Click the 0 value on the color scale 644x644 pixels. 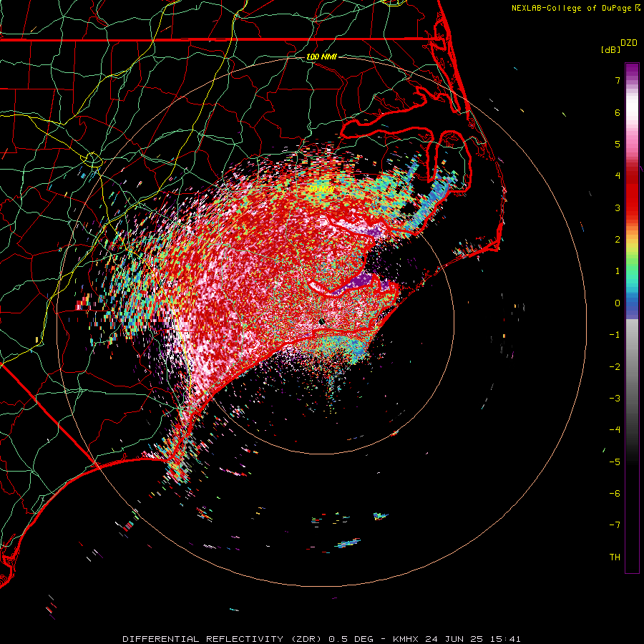pos(618,303)
